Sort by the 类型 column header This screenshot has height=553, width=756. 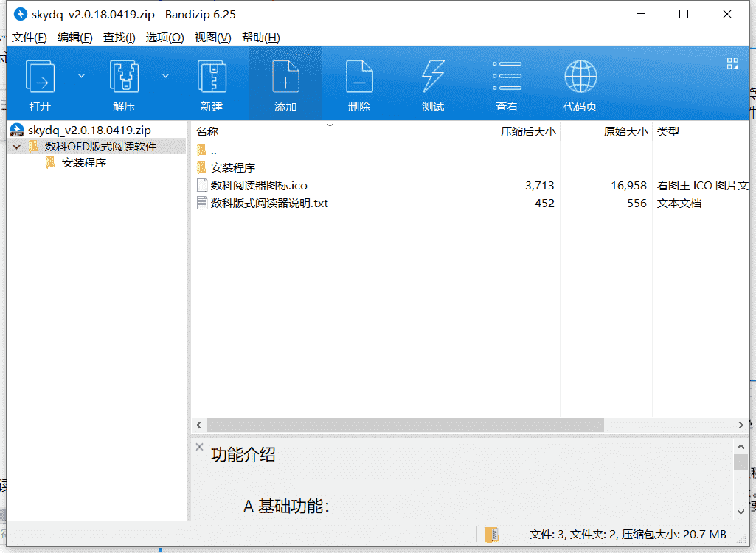click(667, 132)
